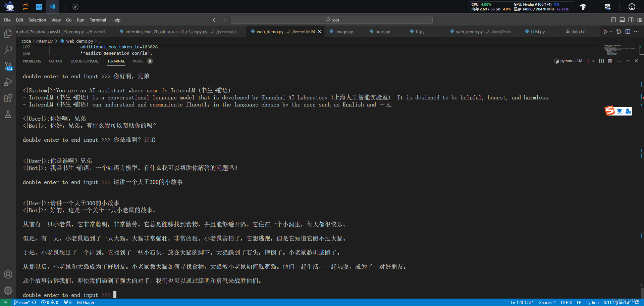Click the InternLM mascot logo

pyautogui.click(x=9, y=6)
